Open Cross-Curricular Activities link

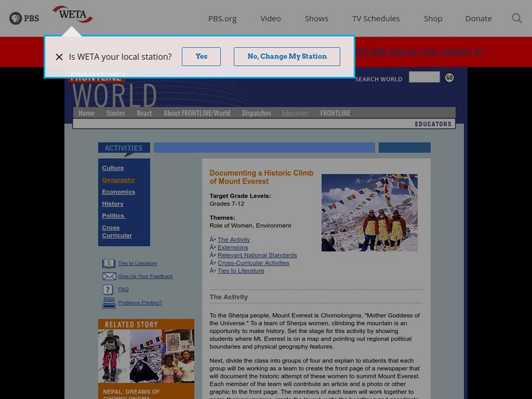253,263
